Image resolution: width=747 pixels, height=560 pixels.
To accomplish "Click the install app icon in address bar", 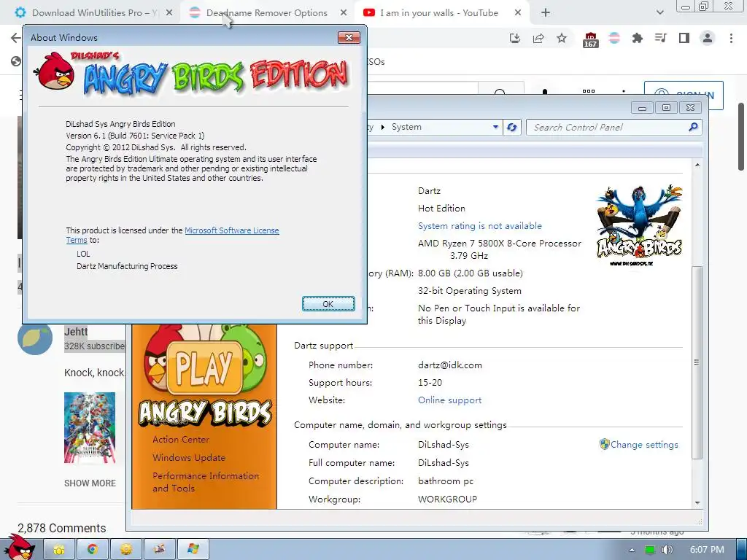I will click(515, 38).
